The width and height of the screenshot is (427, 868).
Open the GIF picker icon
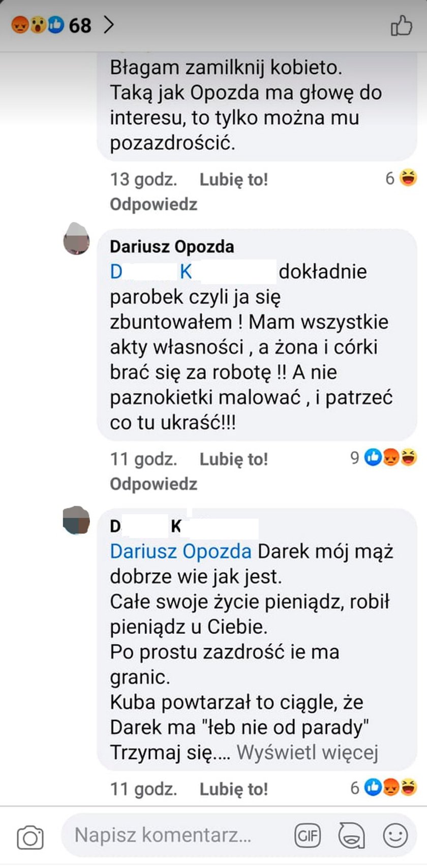[x=308, y=835]
